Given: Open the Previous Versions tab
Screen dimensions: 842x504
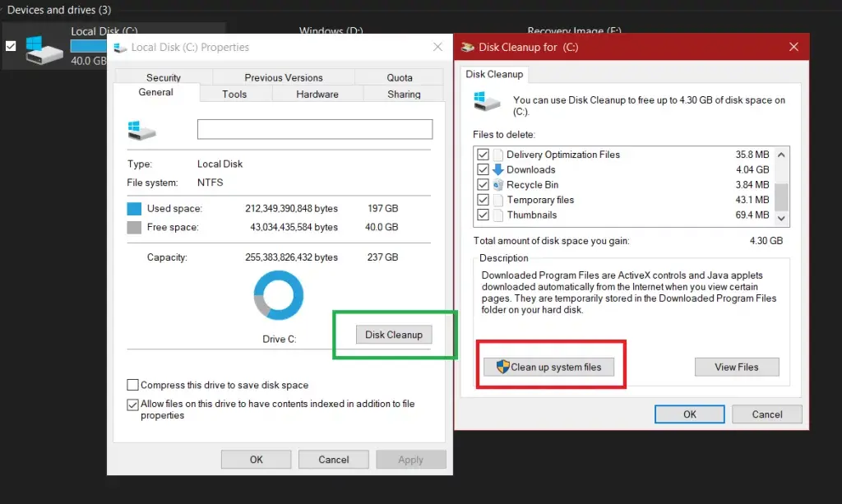Looking at the screenshot, I should coord(284,77).
